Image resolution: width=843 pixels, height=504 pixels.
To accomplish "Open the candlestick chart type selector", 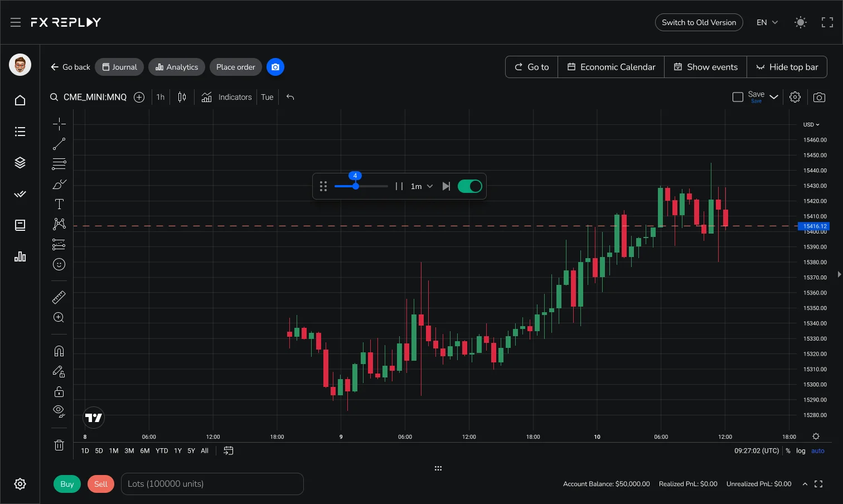I will pos(182,97).
